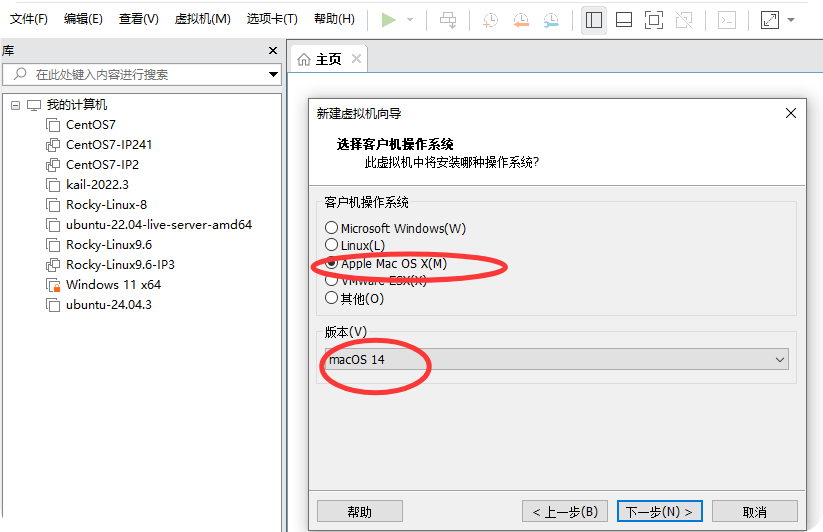Click the console view terminal icon
The height and width of the screenshot is (532, 823).
[726, 20]
